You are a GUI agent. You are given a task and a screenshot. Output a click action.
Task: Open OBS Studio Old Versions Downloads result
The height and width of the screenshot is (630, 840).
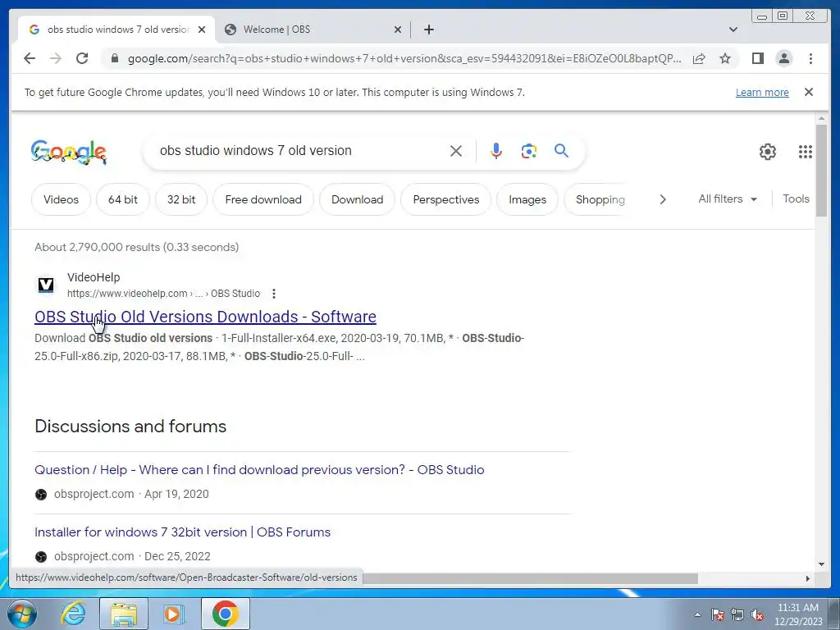coord(205,317)
